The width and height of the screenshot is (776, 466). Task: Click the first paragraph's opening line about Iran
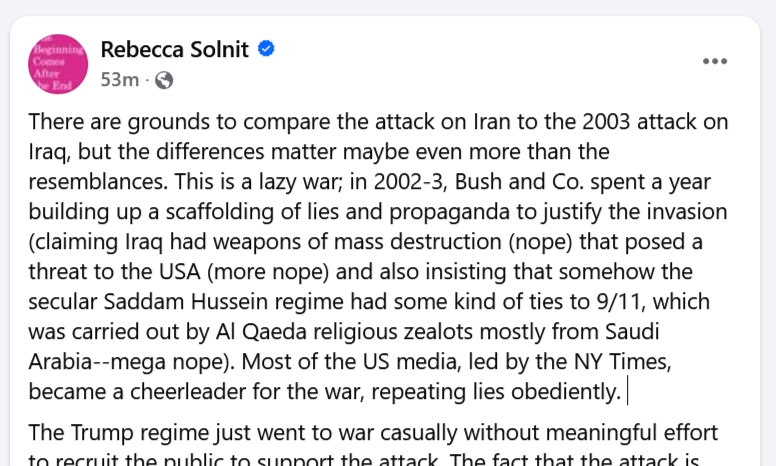click(x=378, y=122)
